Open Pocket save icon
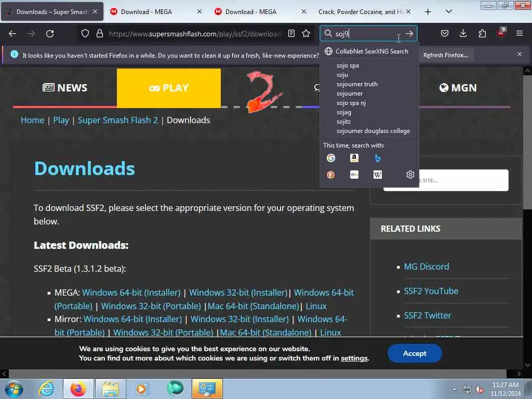The height and width of the screenshot is (399, 532). pyautogui.click(x=445, y=34)
